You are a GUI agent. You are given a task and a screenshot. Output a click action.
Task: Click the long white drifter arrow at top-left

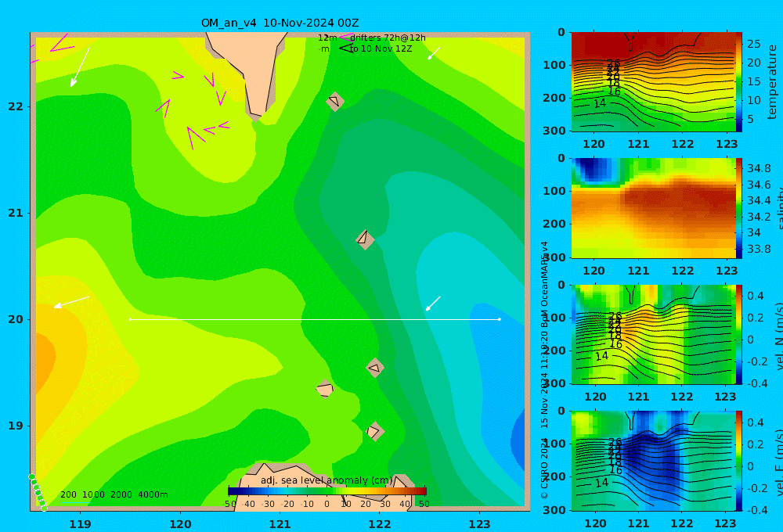[80, 67]
